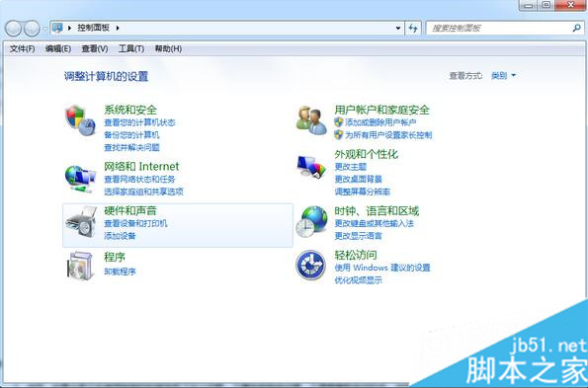Open the 网络和 Internet heading
The image size is (588, 388).
pyautogui.click(x=141, y=166)
